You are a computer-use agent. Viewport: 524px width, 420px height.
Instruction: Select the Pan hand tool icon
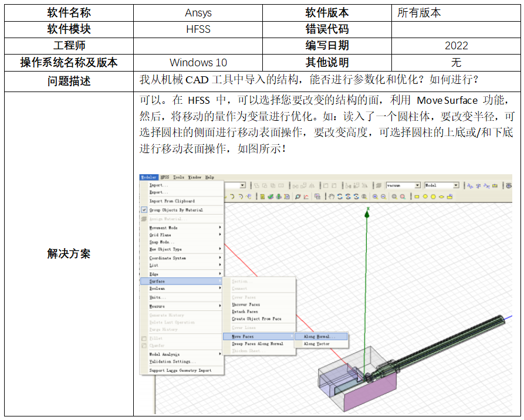[332, 197]
